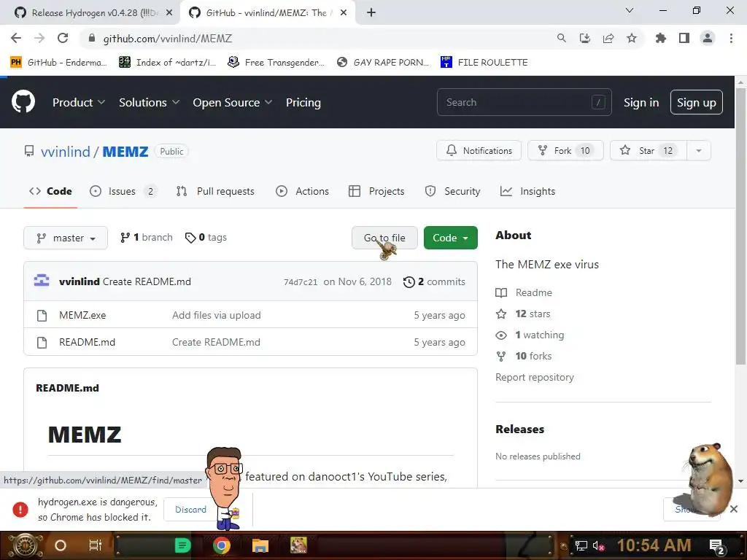Open the MEMZ.exe file
The width and height of the screenshot is (747, 560).
point(82,315)
